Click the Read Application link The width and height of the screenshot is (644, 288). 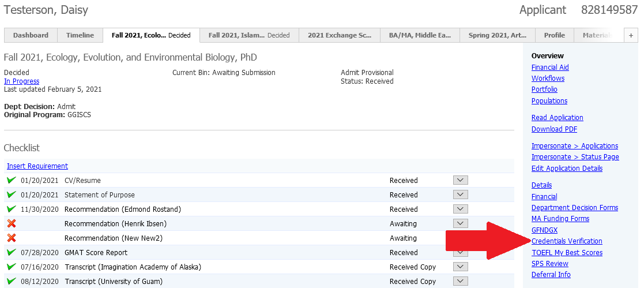(x=558, y=118)
